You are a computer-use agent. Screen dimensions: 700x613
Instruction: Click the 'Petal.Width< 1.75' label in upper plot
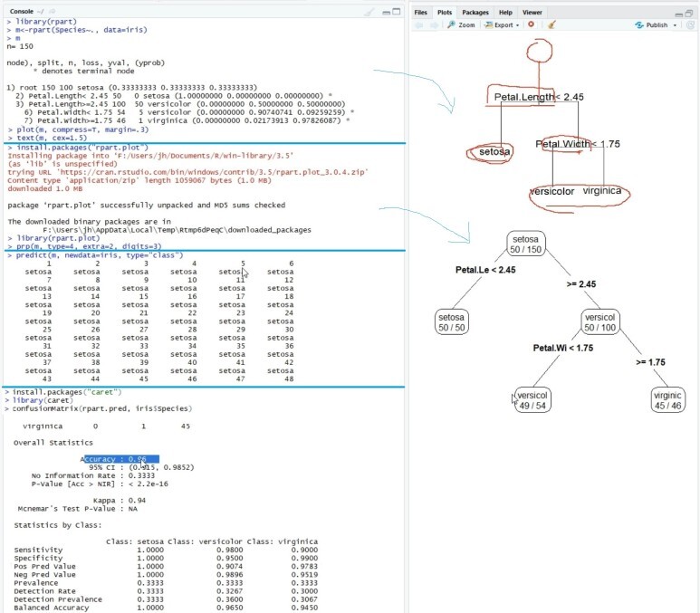click(x=578, y=144)
